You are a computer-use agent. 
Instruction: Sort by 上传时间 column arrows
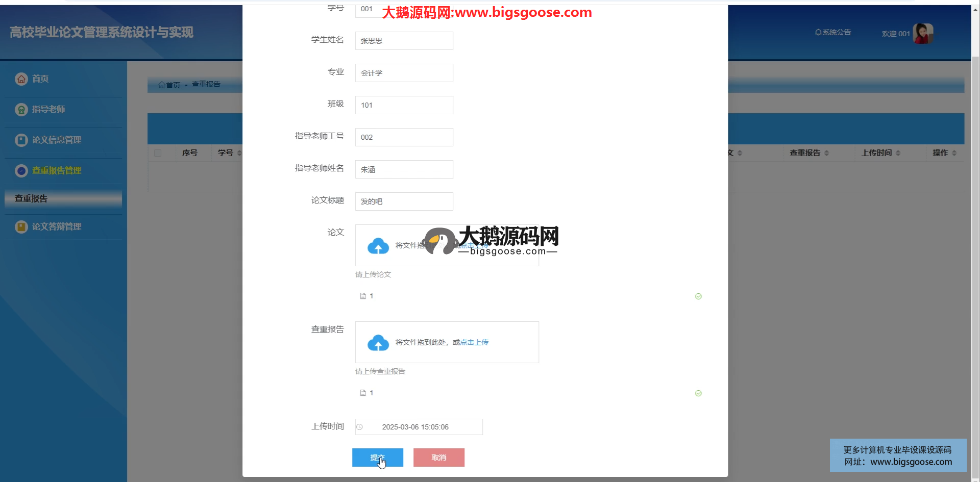pyautogui.click(x=898, y=153)
